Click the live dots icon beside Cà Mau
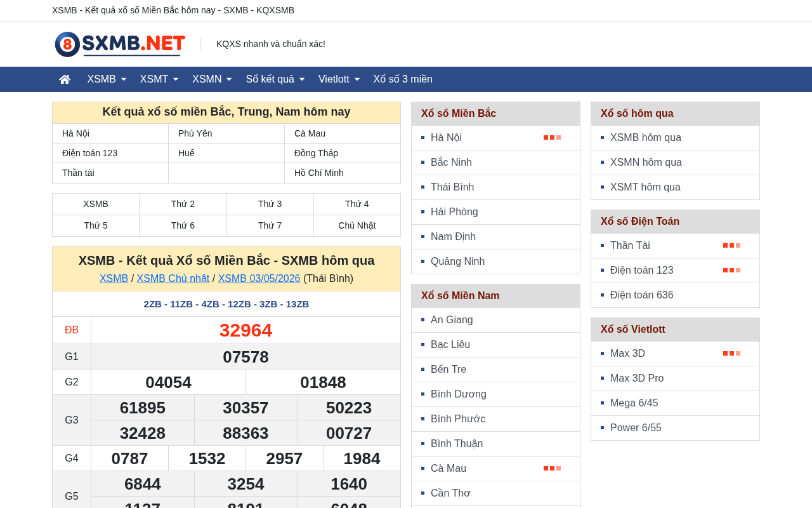812x508 pixels. (x=552, y=468)
